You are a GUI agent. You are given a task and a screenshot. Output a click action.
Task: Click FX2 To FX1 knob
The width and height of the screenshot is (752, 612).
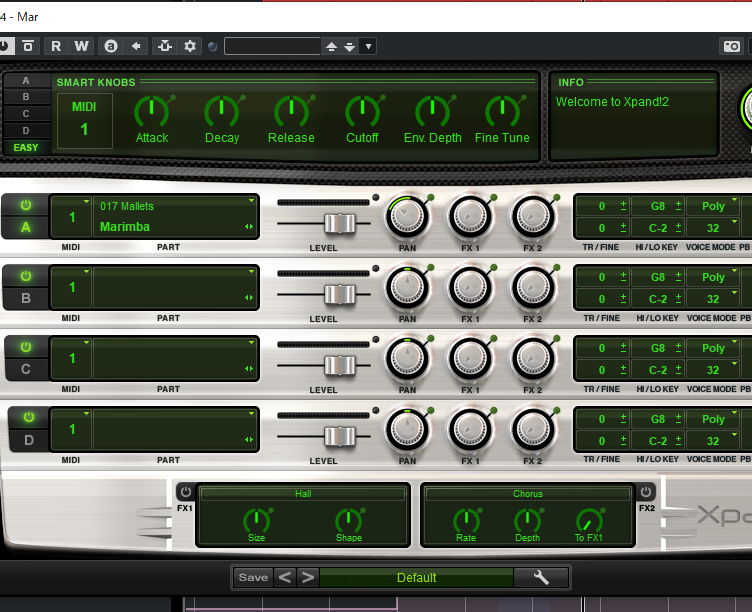[588, 520]
